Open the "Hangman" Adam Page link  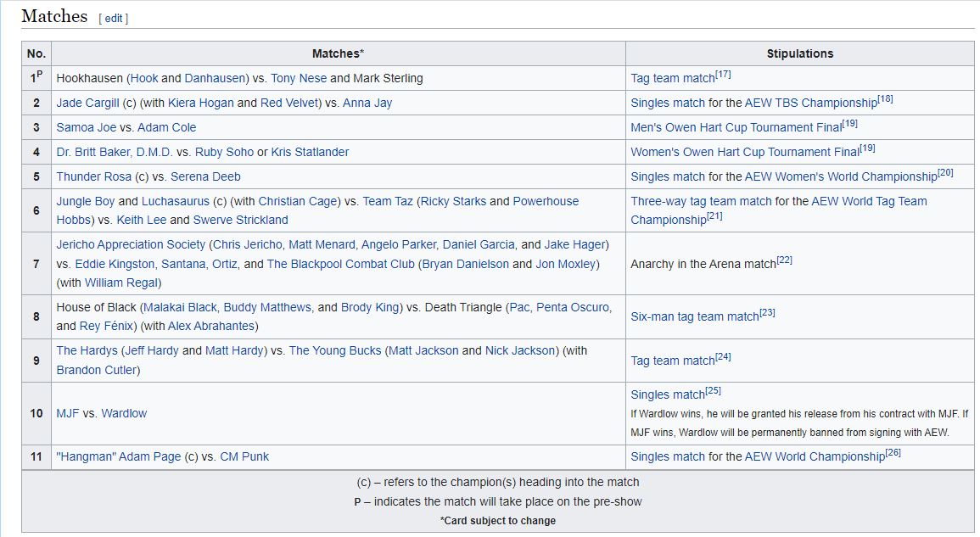click(119, 456)
